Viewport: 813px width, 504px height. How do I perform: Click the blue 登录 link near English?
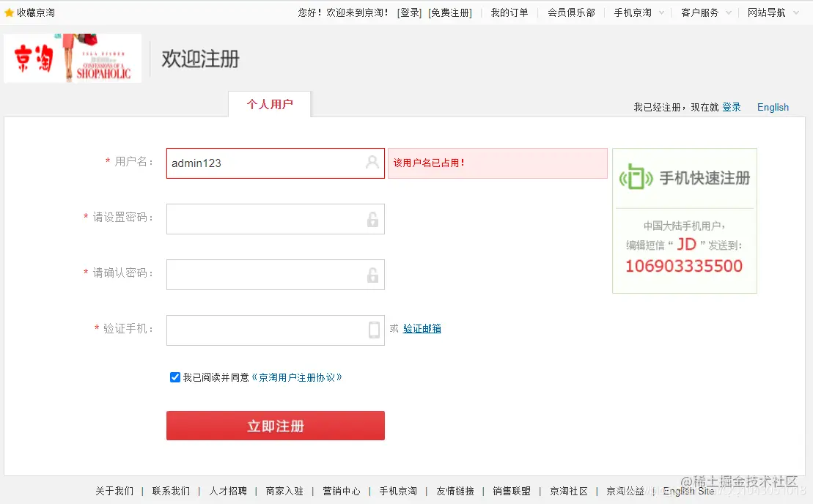pos(732,107)
